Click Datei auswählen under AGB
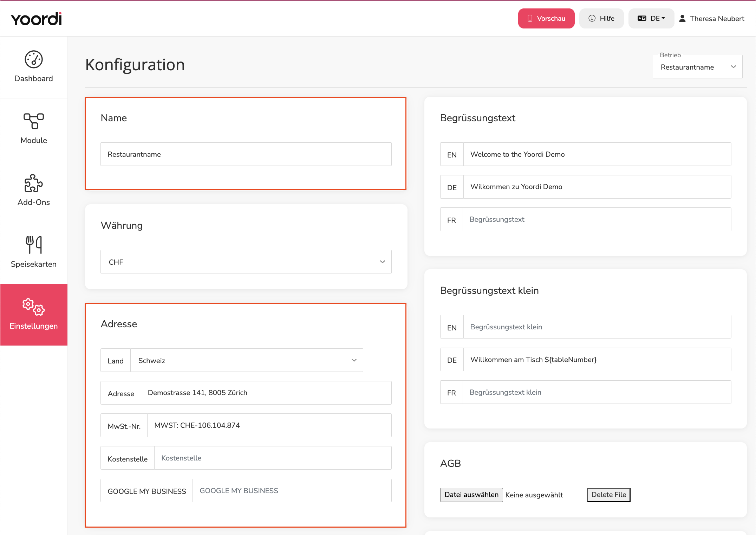The image size is (756, 535). click(471, 495)
